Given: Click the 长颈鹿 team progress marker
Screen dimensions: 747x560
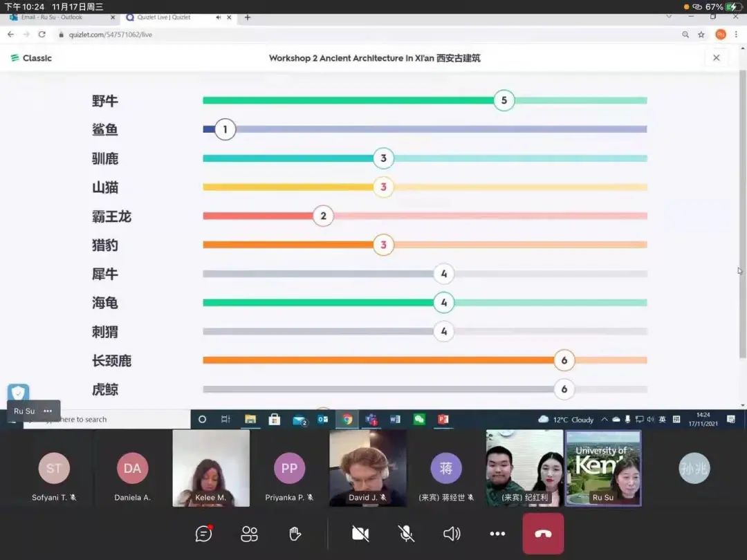Looking at the screenshot, I should pos(564,360).
